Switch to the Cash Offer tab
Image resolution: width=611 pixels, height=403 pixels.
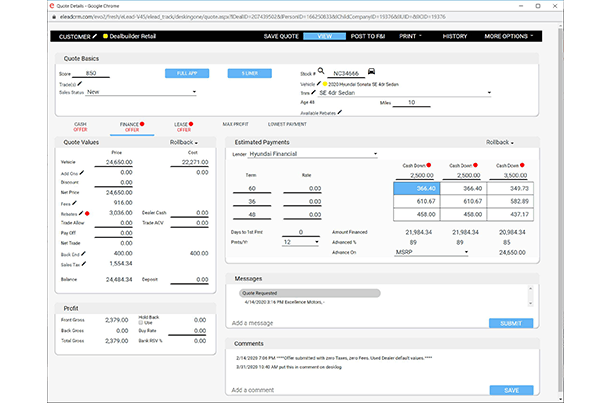coord(80,127)
